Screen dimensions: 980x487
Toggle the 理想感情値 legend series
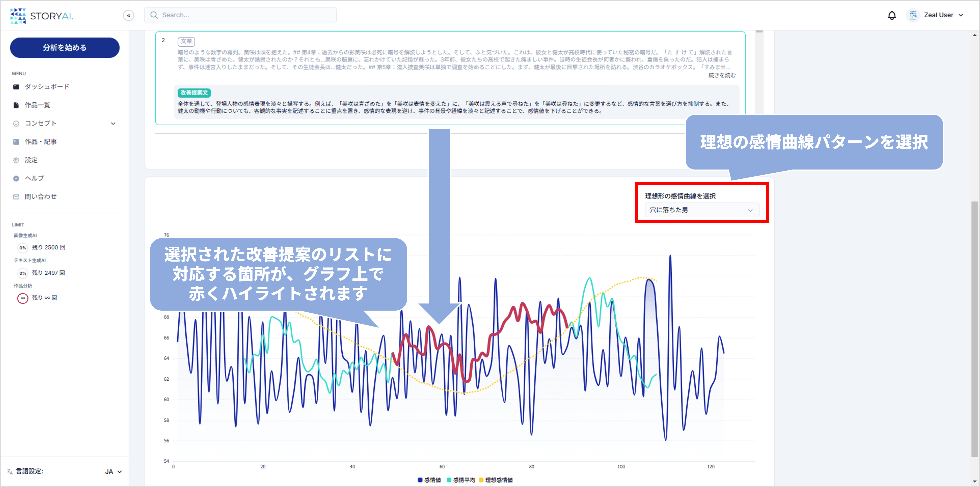point(496,480)
